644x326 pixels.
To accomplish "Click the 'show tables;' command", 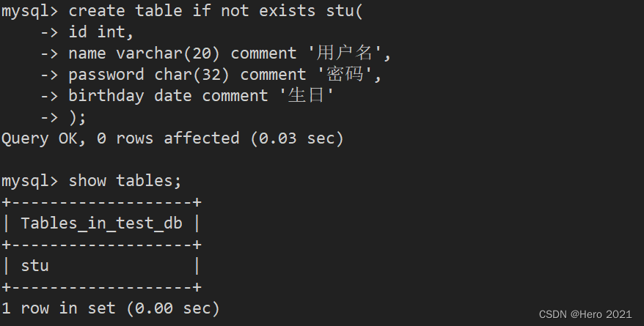I will [125, 181].
